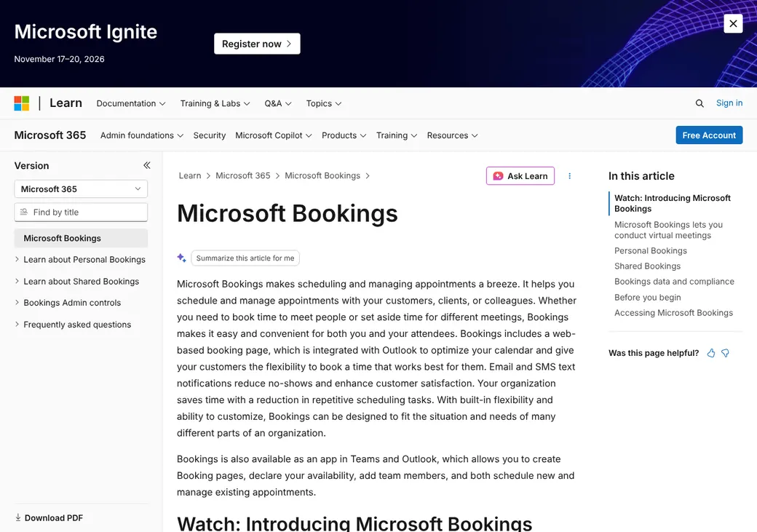Open the Ask Learn assistant

[520, 176]
